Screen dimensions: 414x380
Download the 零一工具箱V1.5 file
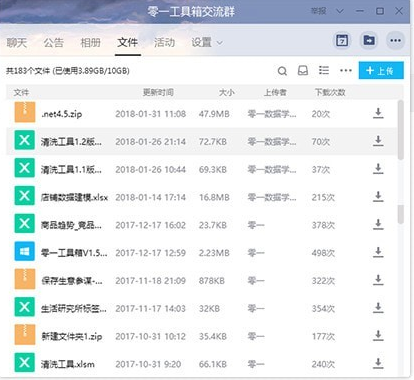point(378,252)
